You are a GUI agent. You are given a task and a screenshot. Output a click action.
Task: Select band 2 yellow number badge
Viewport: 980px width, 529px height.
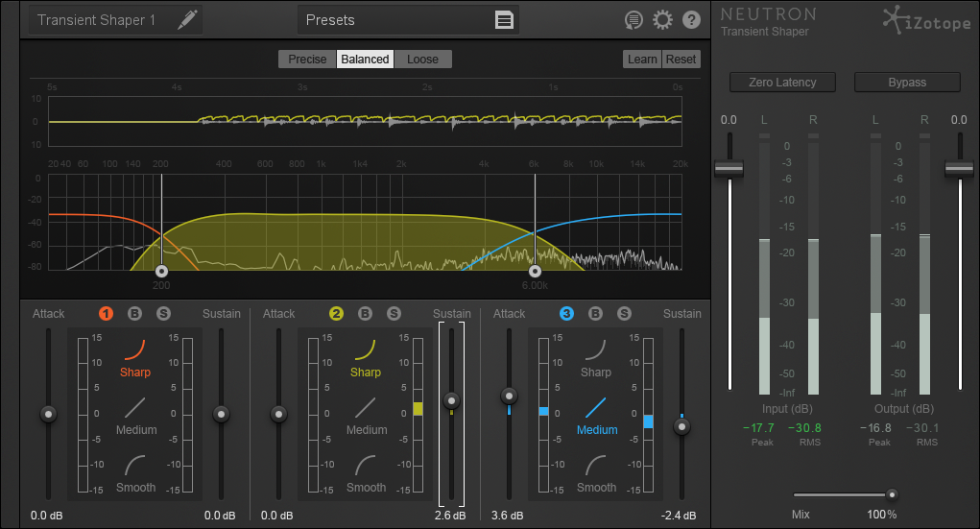click(336, 313)
